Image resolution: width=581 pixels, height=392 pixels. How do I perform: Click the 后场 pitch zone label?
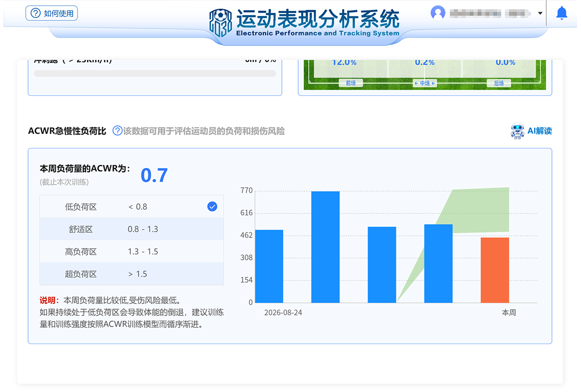(499, 83)
